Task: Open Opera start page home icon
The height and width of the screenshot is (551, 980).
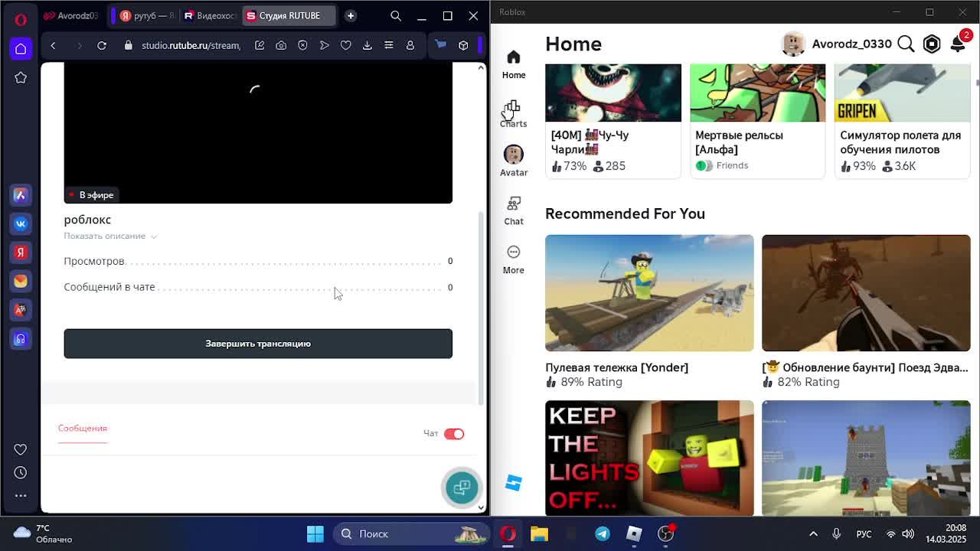Action: pos(21,49)
